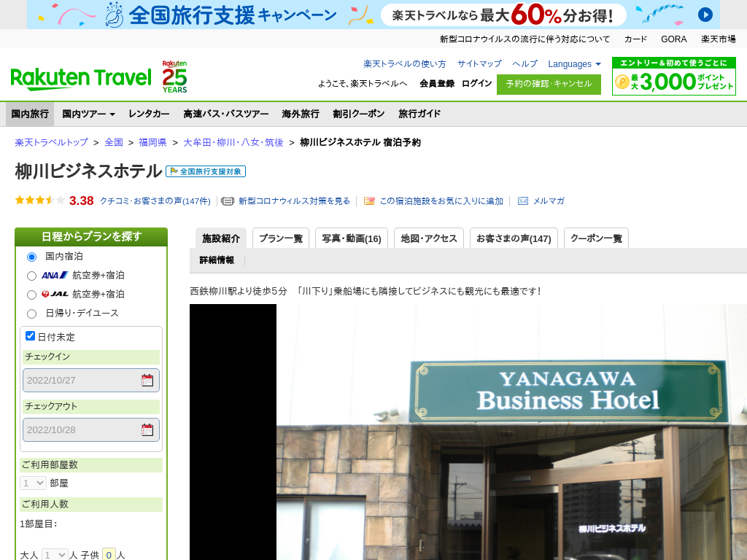The width and height of the screenshot is (747, 560).
Task: Click the check-in date field 2022/10/27
Action: (x=91, y=380)
